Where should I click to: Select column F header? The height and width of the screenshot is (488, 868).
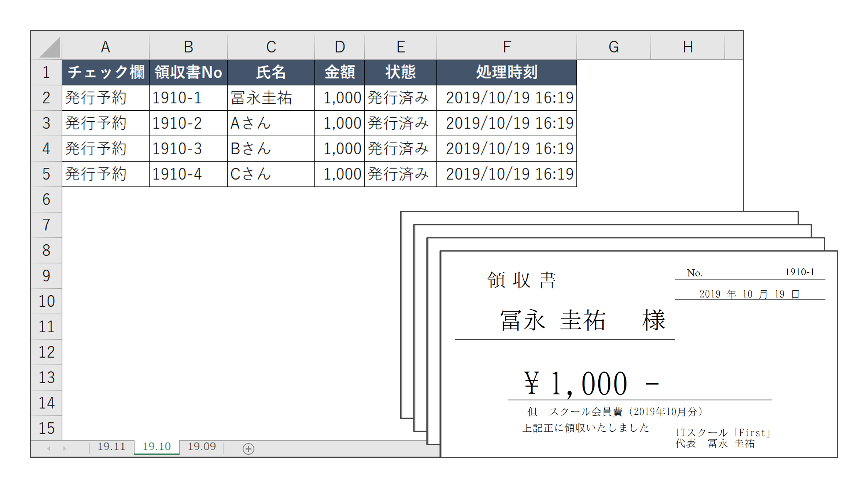pos(507,46)
